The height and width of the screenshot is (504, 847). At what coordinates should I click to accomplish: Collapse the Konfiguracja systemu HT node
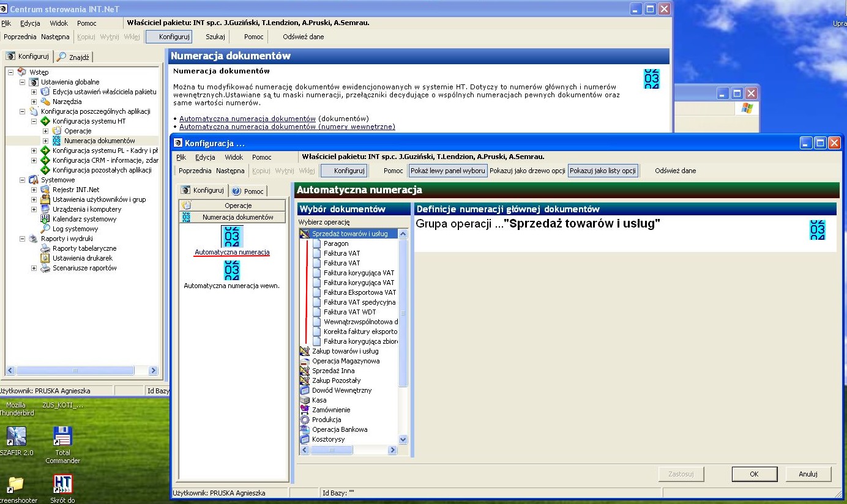pos(34,121)
